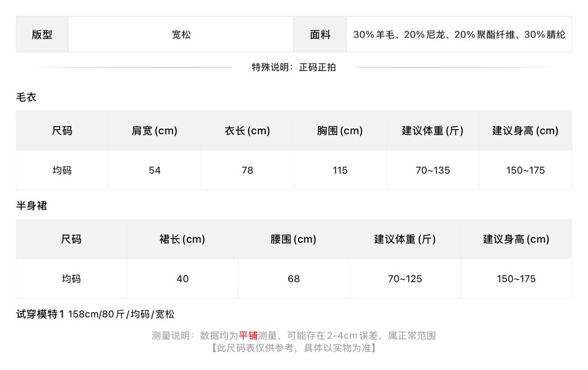Click skirt weight range 70~125
Image resolution: width=588 pixels, height=370 pixels.
click(405, 279)
